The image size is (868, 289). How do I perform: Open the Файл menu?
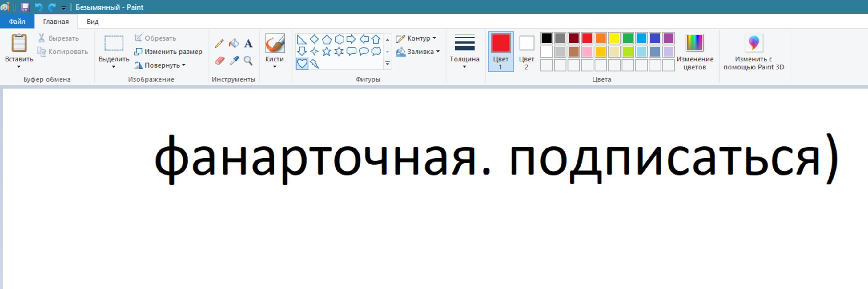click(17, 22)
